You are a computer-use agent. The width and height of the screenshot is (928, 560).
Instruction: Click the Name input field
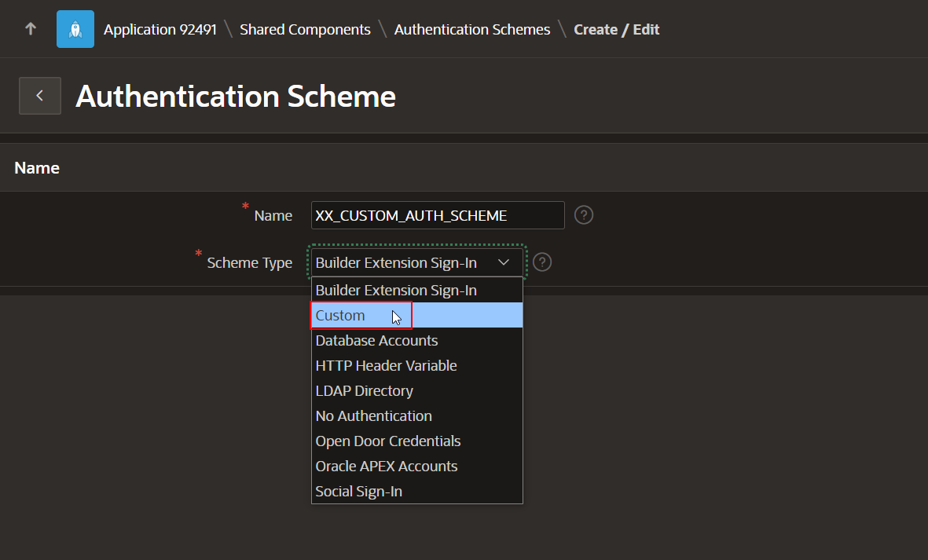coord(438,215)
